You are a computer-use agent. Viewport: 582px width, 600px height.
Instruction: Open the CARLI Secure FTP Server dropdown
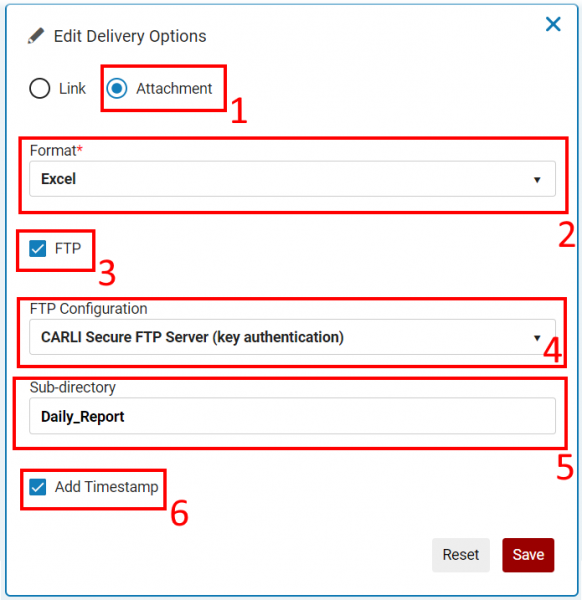tap(292, 337)
